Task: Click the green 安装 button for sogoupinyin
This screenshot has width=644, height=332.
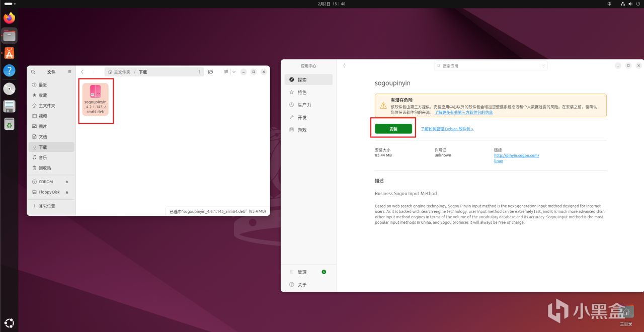Action: click(393, 129)
